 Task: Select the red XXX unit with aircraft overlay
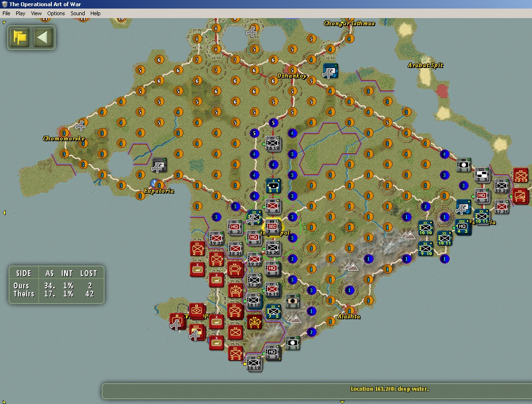197,332
